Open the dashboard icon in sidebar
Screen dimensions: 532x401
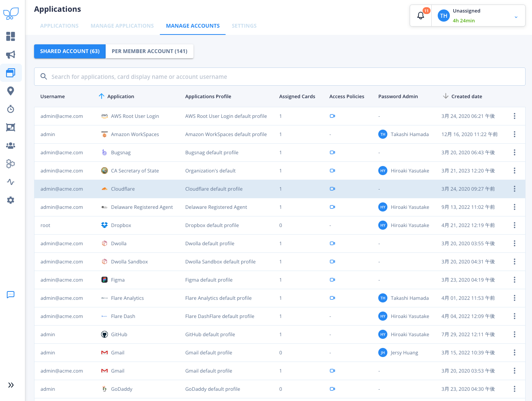[x=11, y=36]
